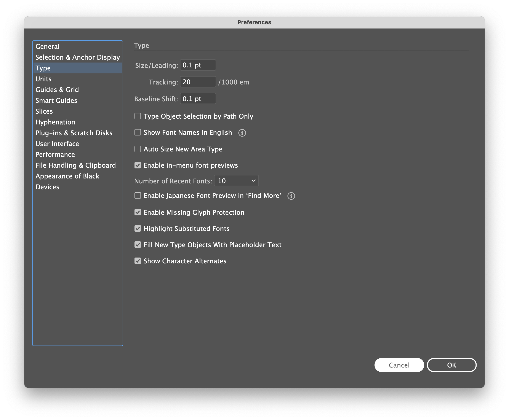
Task: Open Selection & Anchor Display preferences
Action: point(78,57)
